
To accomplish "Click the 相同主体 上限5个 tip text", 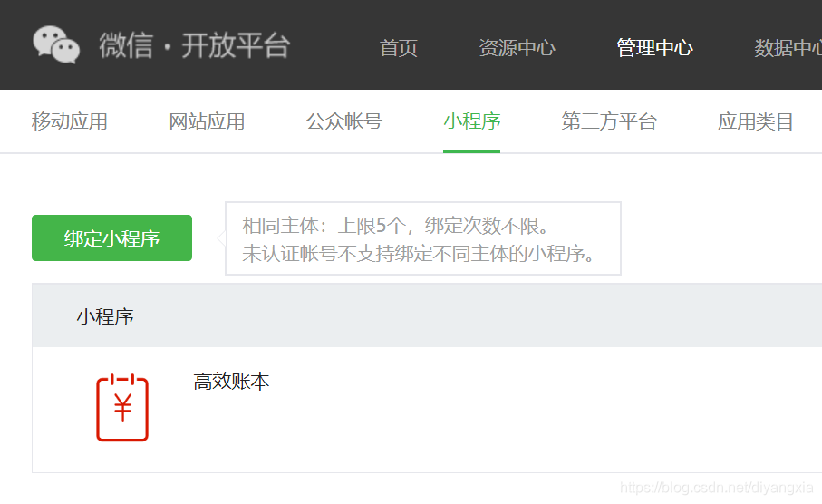I will coord(396,226).
